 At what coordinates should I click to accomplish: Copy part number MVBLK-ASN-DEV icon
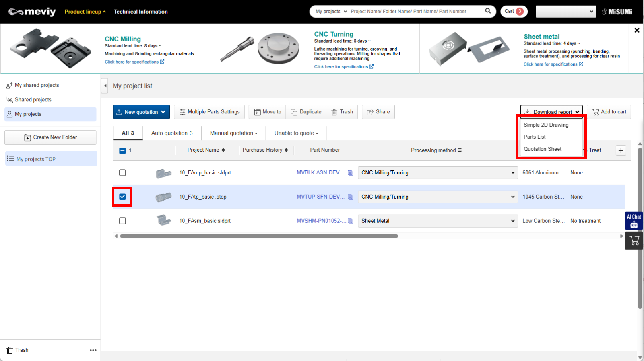click(351, 173)
